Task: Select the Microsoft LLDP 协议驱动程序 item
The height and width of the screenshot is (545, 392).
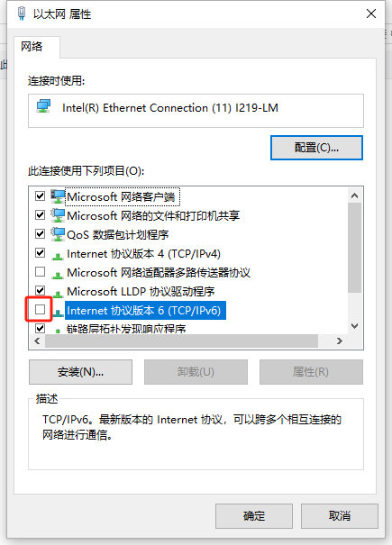Action: [141, 292]
